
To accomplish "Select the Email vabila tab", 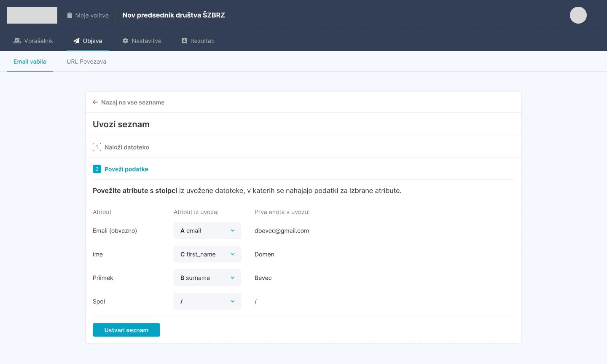I will click(30, 62).
